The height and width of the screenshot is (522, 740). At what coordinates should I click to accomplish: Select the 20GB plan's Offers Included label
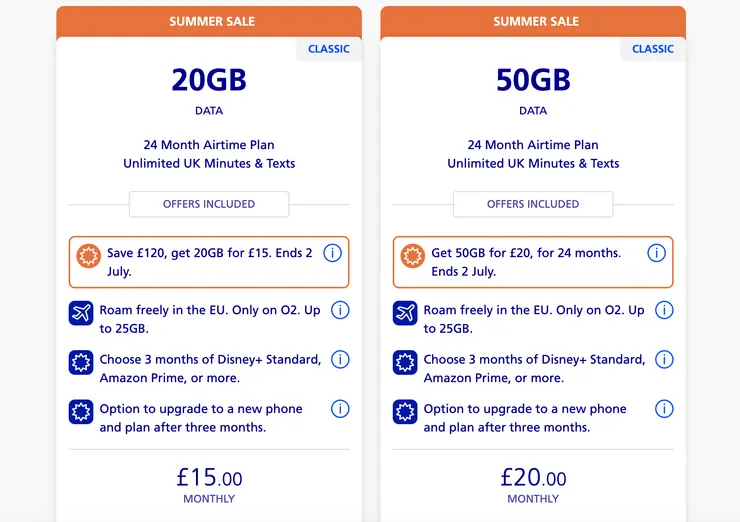(x=209, y=204)
